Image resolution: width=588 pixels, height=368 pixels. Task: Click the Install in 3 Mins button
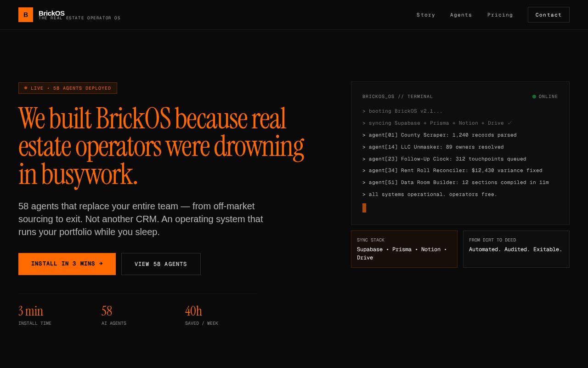click(x=67, y=264)
